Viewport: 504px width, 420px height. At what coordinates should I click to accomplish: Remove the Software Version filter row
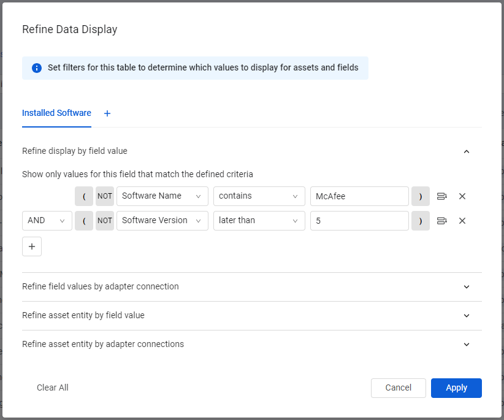pos(462,221)
